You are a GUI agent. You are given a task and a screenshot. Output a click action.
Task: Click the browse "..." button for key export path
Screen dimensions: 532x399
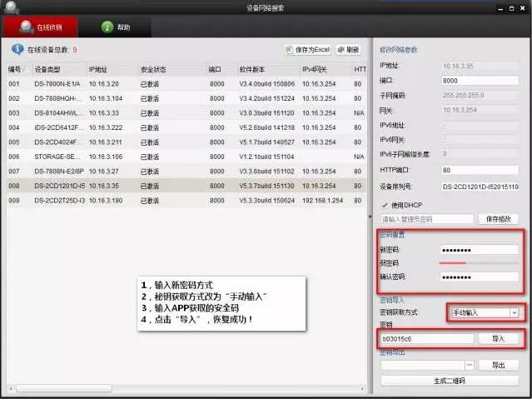(x=470, y=365)
